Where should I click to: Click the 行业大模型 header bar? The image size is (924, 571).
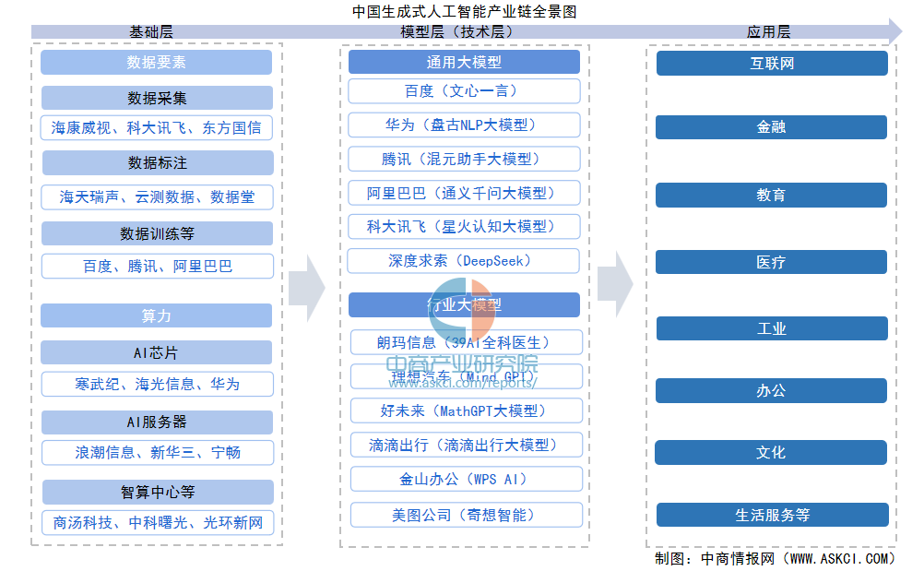pyautogui.click(x=464, y=304)
